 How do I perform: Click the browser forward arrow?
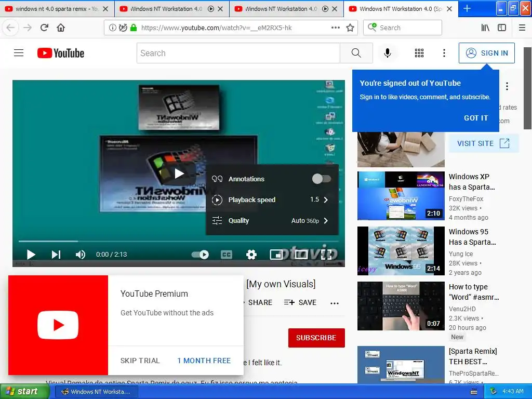(x=28, y=28)
